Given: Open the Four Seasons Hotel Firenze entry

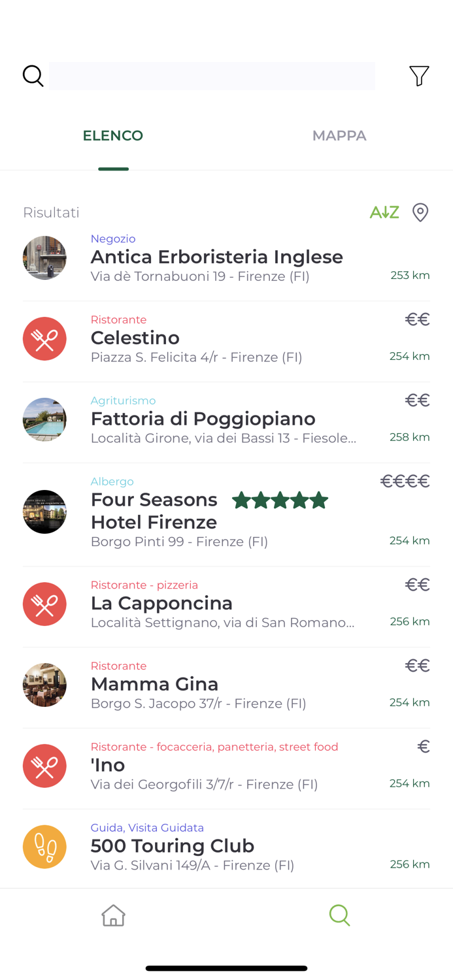Looking at the screenshot, I should (154, 510).
